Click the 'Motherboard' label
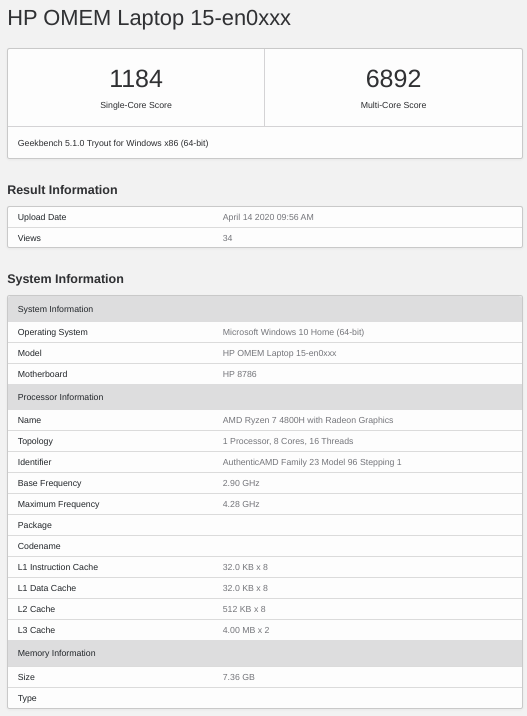The width and height of the screenshot is (527, 716). click(x=42, y=374)
